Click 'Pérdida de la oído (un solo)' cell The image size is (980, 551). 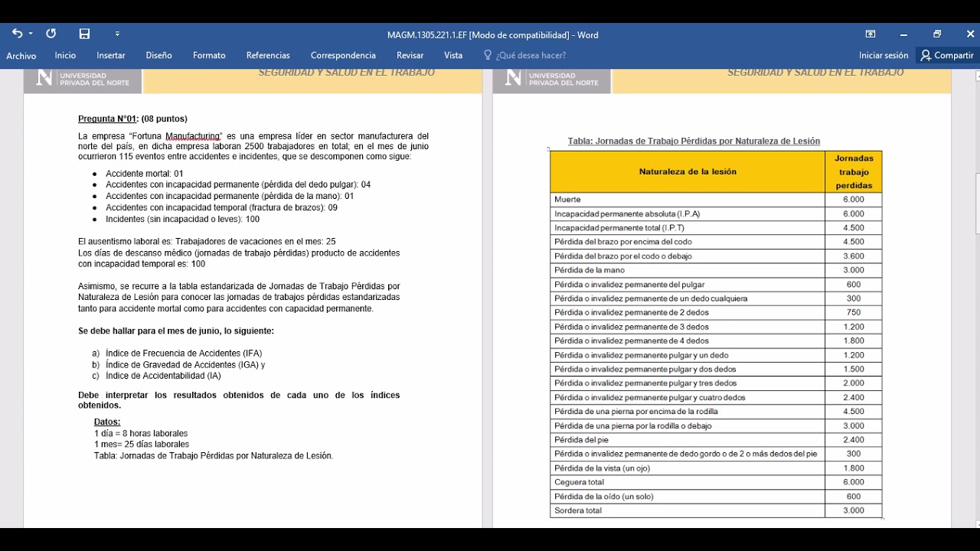pyautogui.click(x=688, y=497)
